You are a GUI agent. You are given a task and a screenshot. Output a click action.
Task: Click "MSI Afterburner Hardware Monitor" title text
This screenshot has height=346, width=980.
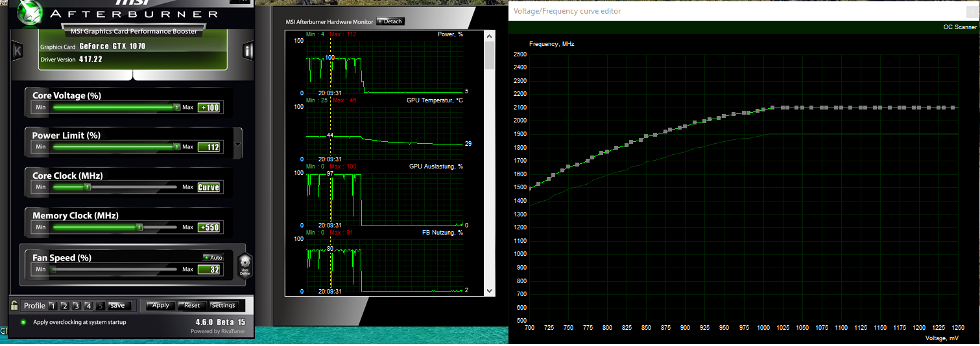(x=329, y=21)
